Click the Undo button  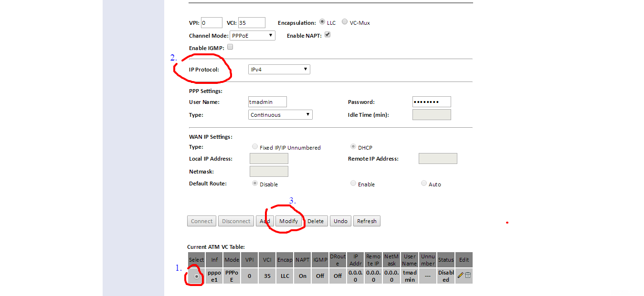point(340,221)
